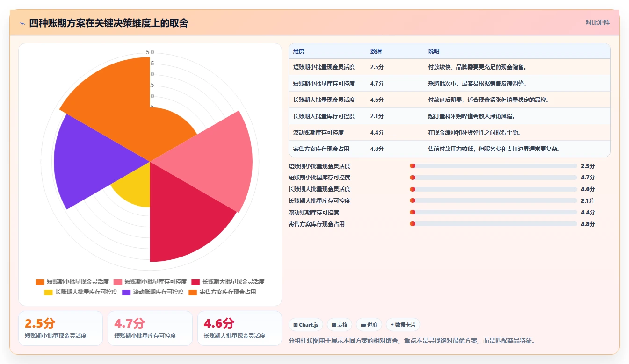Click the 进度 tag
The image size is (629, 364).
pyautogui.click(x=369, y=325)
